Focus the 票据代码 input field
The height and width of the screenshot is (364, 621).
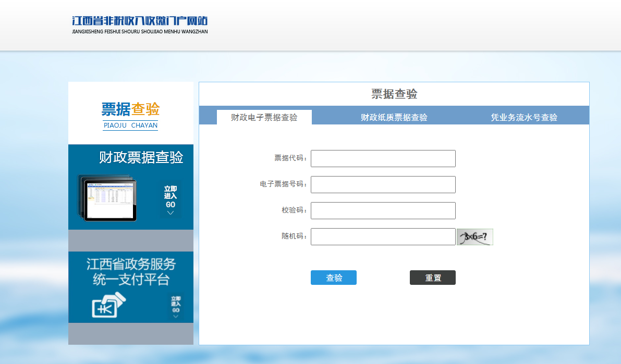point(383,159)
